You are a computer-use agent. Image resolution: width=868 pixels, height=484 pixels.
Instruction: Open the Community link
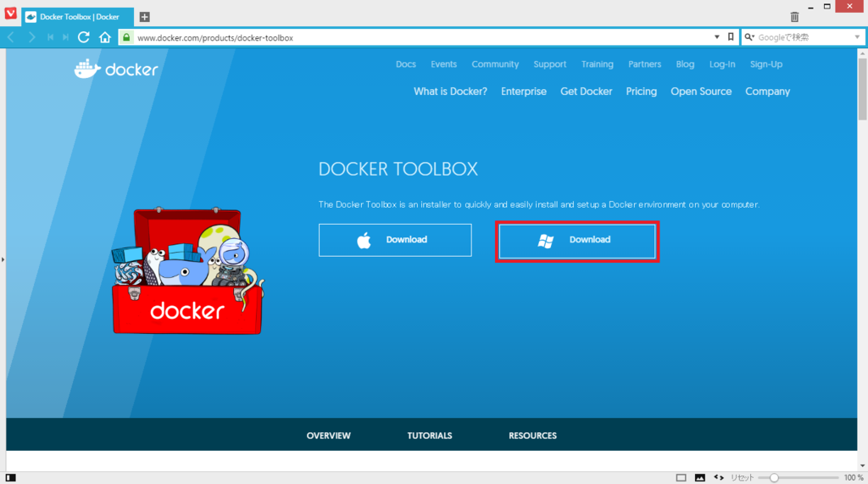coord(495,64)
